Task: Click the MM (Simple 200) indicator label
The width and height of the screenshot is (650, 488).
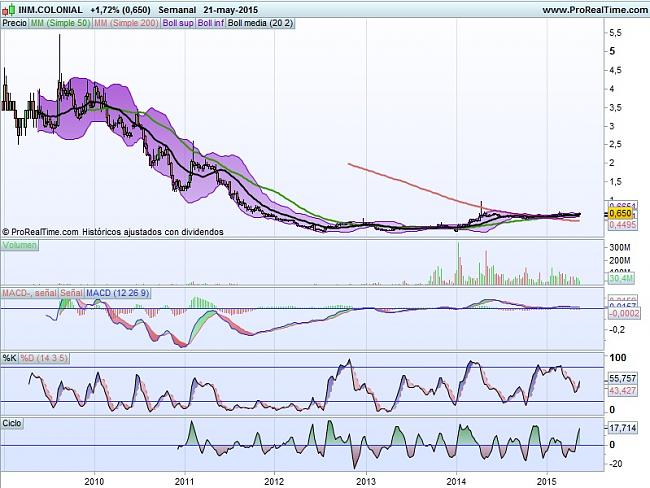Action: point(126,20)
